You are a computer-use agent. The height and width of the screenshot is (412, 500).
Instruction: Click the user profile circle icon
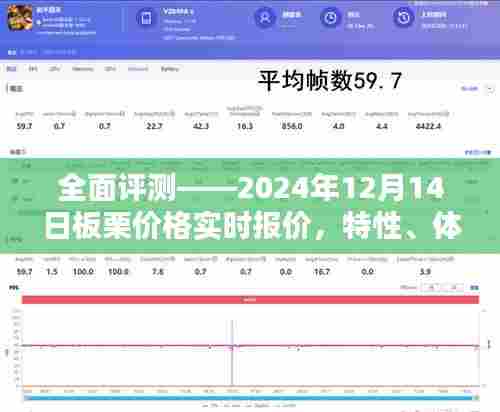(265, 17)
